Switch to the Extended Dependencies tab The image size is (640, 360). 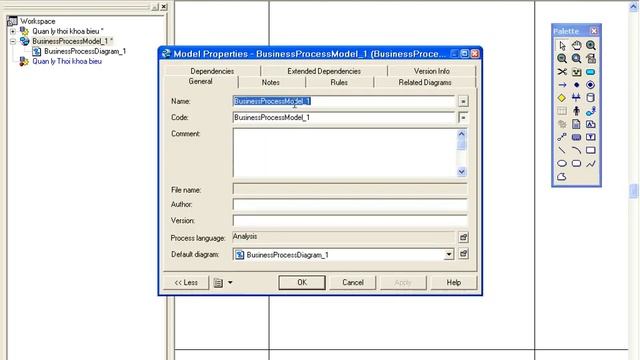click(x=324, y=71)
